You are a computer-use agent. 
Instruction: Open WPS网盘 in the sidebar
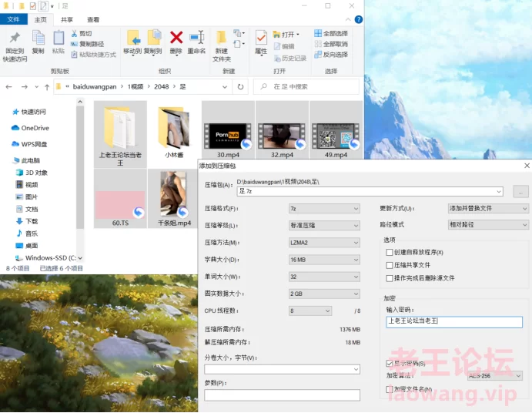(29, 144)
